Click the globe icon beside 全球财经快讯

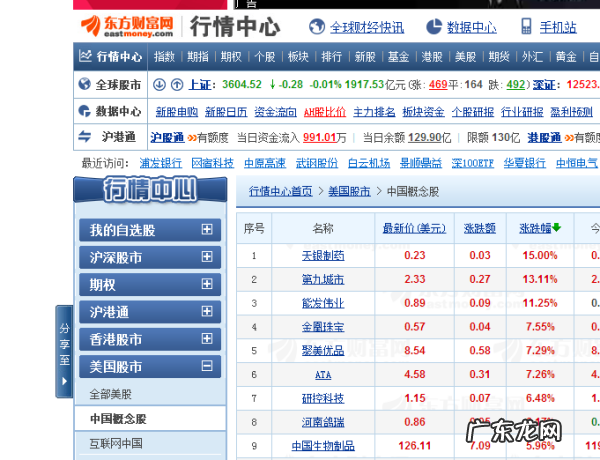[316, 27]
